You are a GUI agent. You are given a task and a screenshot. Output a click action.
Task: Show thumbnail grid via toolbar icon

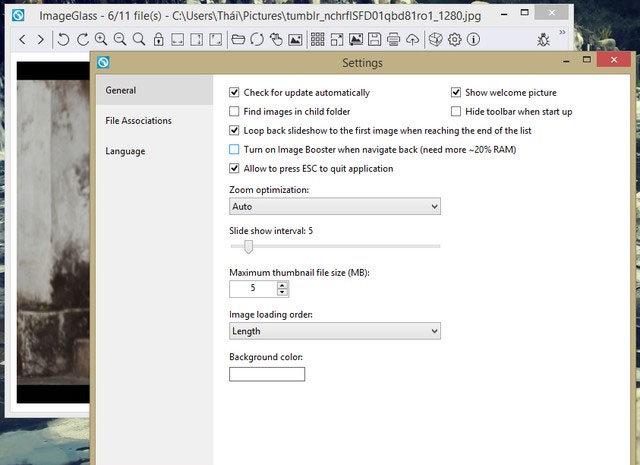point(317,40)
